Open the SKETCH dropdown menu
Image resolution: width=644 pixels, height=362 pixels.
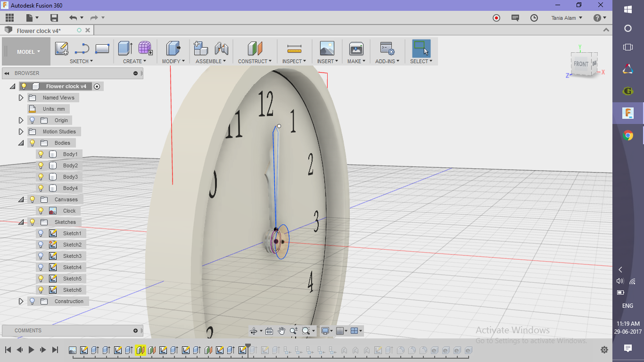tap(81, 61)
